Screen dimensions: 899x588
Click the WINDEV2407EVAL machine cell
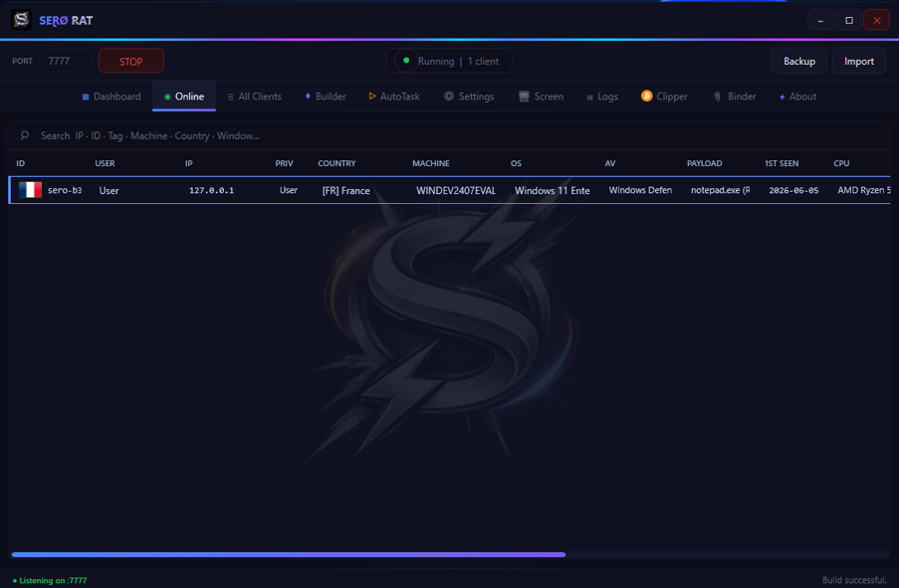tap(456, 190)
